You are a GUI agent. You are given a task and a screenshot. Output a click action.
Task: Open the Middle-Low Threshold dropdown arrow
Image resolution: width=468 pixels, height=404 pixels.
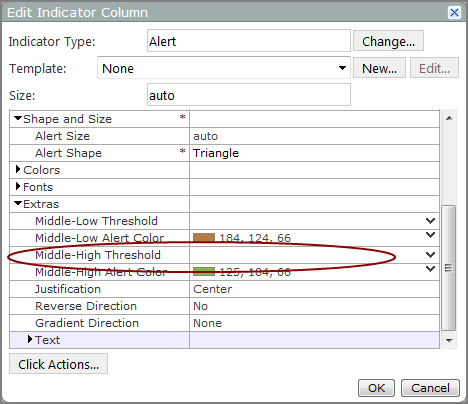point(431,221)
